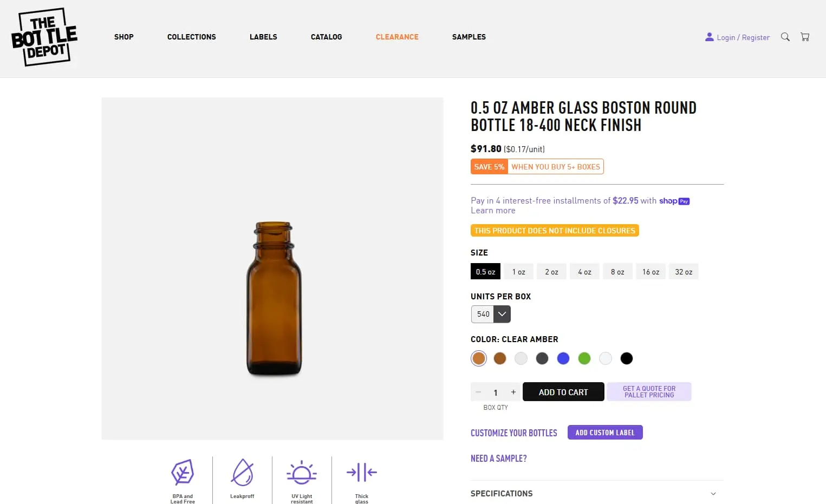Open the shopping cart icon
The width and height of the screenshot is (826, 504).
(x=805, y=36)
